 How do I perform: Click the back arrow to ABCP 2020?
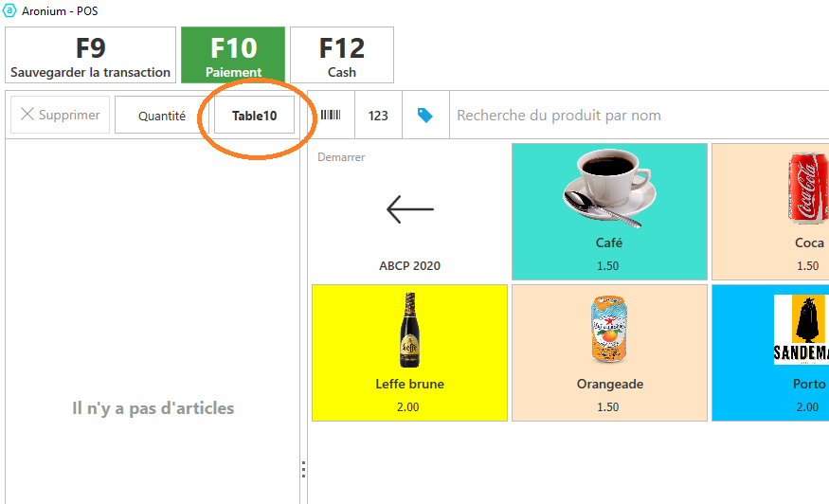(x=410, y=209)
